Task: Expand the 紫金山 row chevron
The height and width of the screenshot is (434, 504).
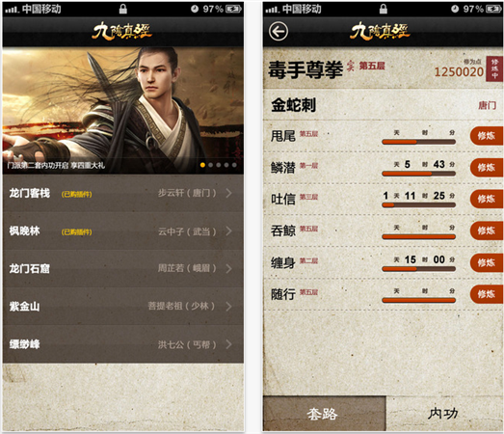Action: click(x=228, y=307)
